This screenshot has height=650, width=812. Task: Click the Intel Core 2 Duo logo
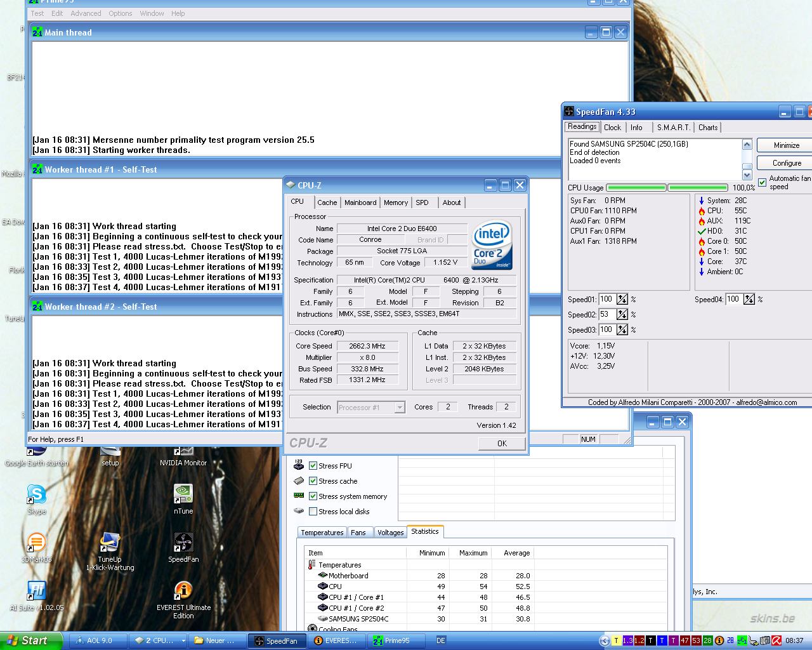tap(492, 245)
